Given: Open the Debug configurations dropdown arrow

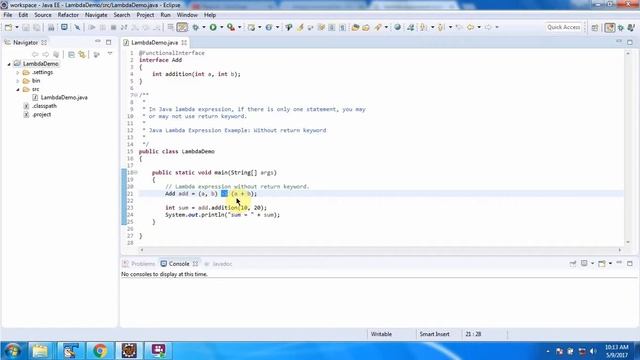Looking at the screenshot, I should click(x=204, y=27).
